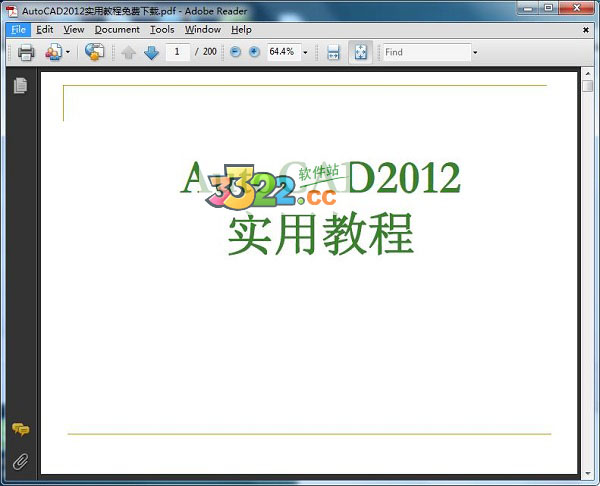Focus the Find search box
Viewport: 600px width, 486px height.
(x=427, y=52)
